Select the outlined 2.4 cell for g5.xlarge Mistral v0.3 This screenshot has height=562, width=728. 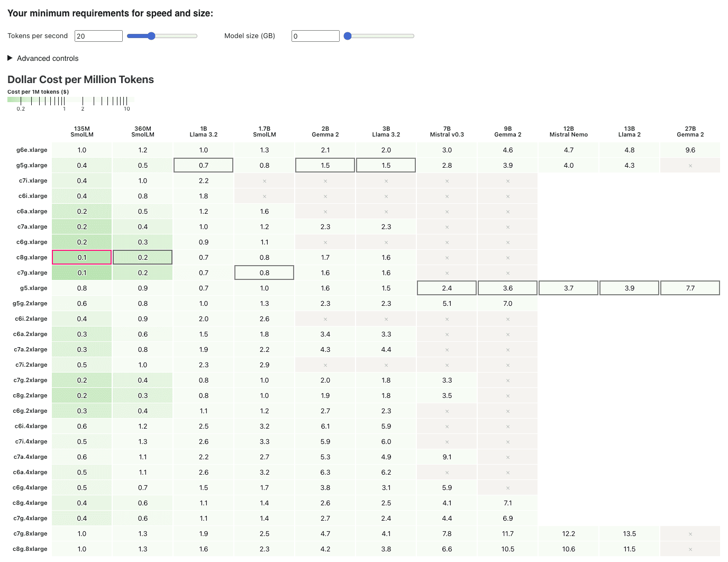point(447,288)
